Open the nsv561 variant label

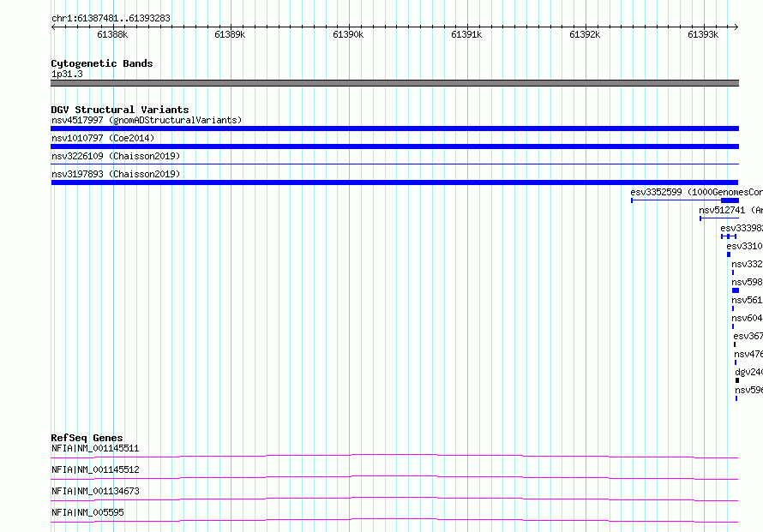(747, 300)
